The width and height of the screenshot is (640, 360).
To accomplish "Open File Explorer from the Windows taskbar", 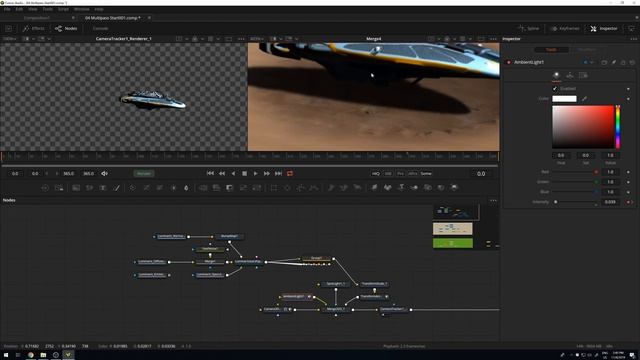I will [x=43, y=355].
